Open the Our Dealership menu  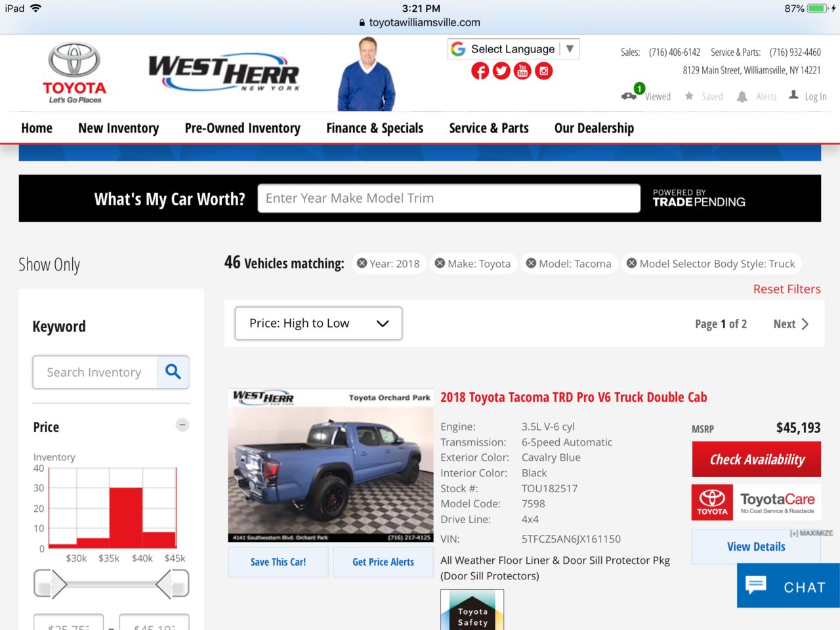click(x=594, y=128)
